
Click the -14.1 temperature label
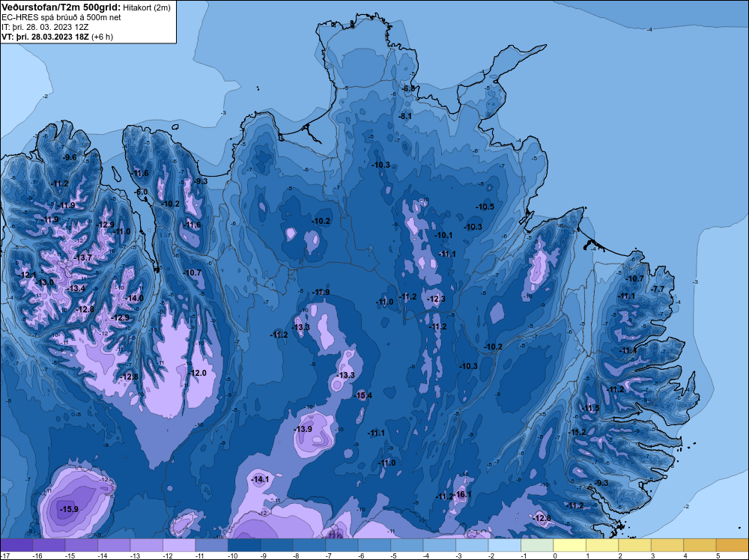(x=260, y=479)
